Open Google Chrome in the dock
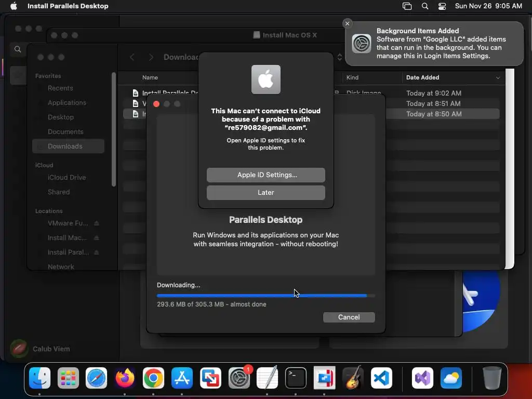 tap(153, 378)
